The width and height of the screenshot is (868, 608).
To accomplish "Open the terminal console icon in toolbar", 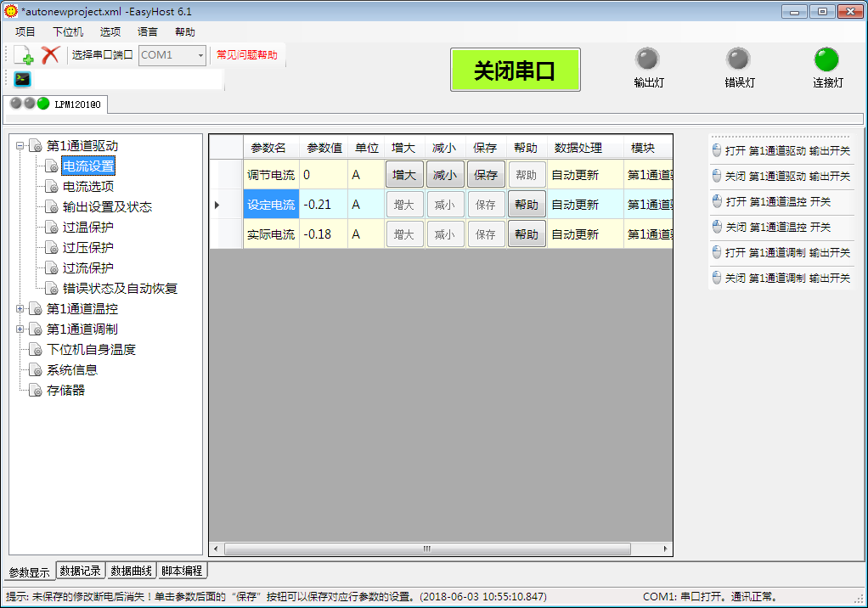I will tap(22, 79).
